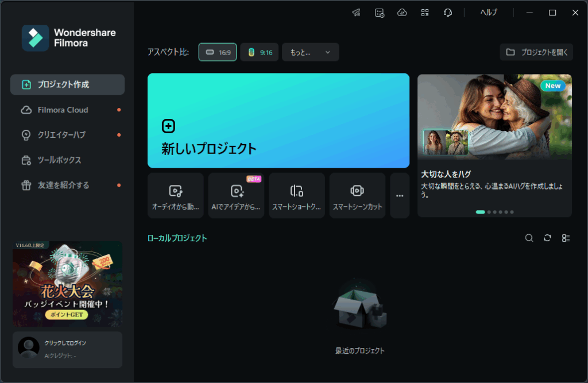The height and width of the screenshot is (383, 588).
Task: Open the ヘルプ menu
Action: coord(489,13)
